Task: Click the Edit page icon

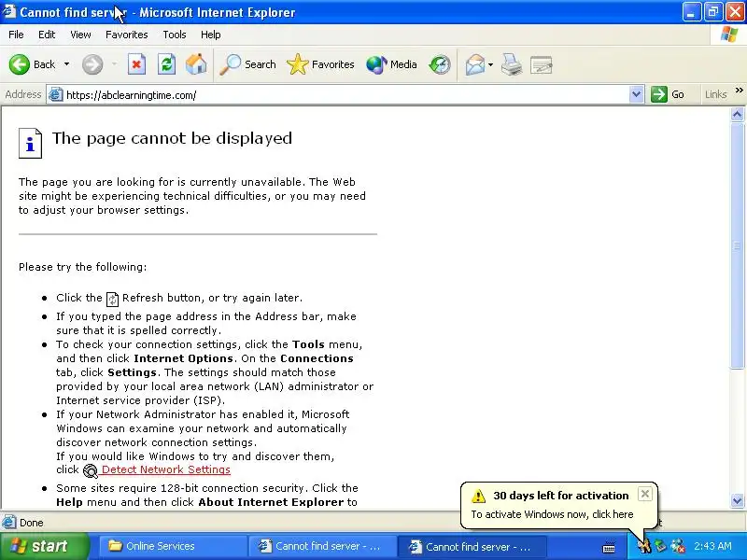Action: click(542, 64)
